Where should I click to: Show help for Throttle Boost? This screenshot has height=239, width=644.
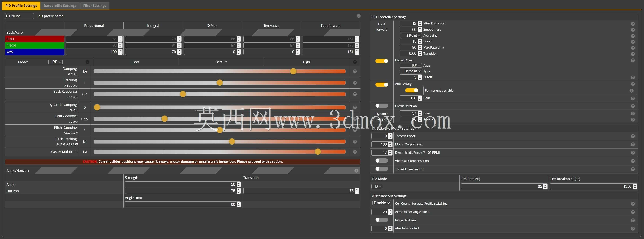633,136
